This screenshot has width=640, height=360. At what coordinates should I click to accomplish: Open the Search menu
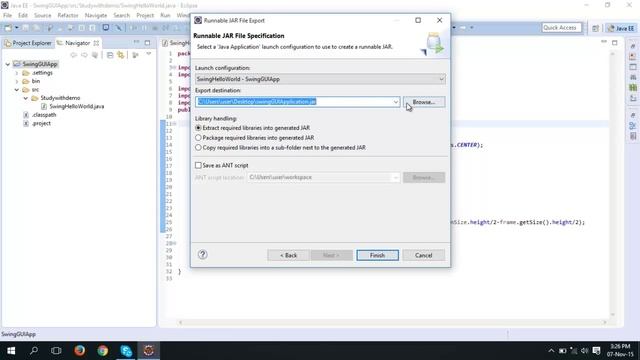pyautogui.click(x=121, y=16)
